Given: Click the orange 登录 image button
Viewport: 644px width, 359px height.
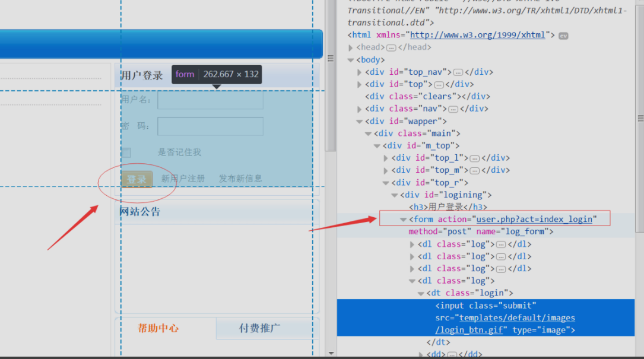Looking at the screenshot, I should [137, 179].
